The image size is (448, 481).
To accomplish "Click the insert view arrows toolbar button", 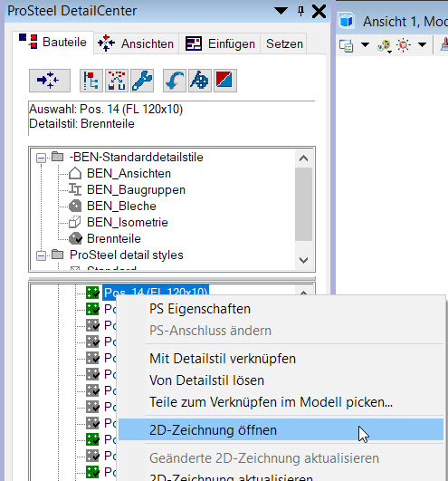I will (50, 81).
